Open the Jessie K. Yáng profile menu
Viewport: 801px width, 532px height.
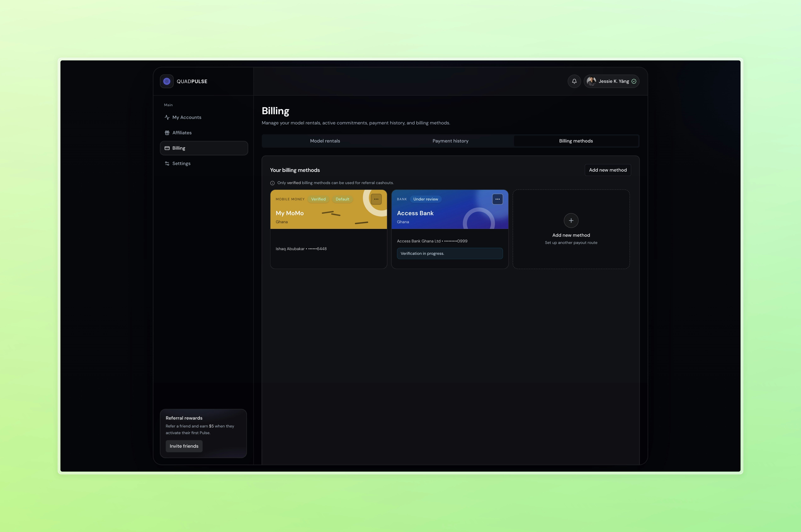tap(613, 81)
